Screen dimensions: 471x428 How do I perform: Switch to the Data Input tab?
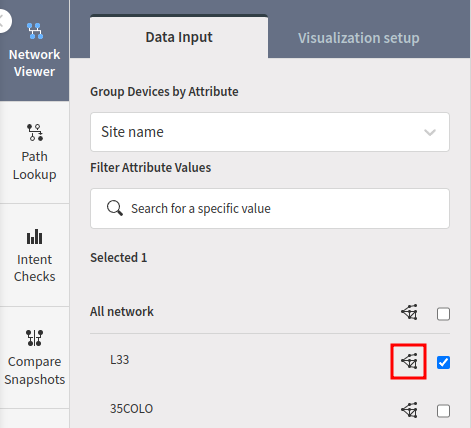point(179,37)
